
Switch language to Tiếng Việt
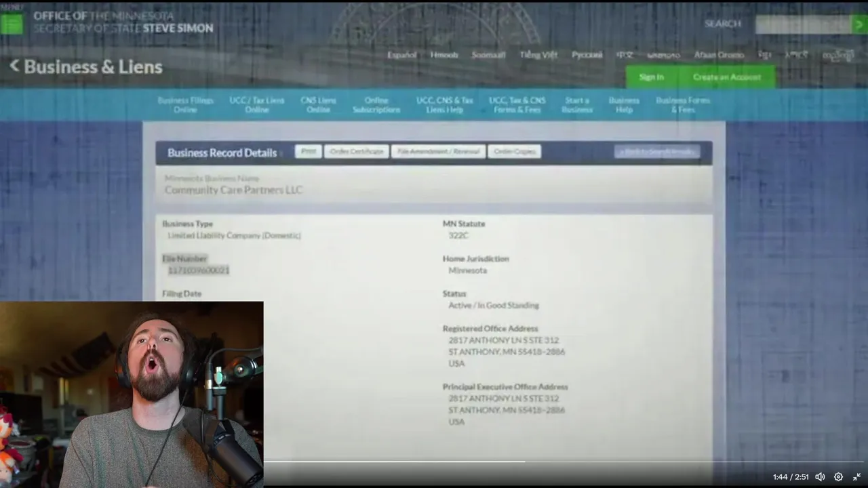[538, 55]
